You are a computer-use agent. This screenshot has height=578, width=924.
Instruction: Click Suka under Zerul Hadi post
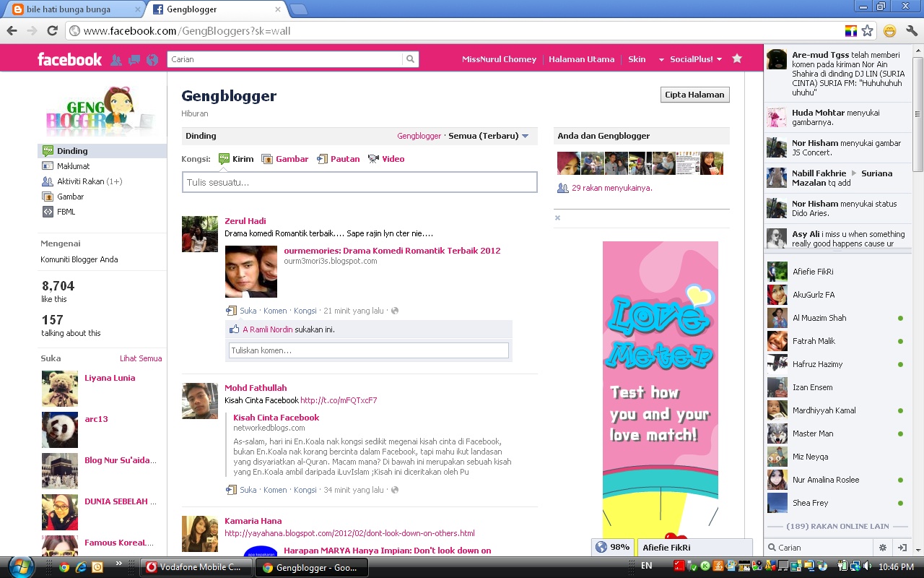click(248, 311)
